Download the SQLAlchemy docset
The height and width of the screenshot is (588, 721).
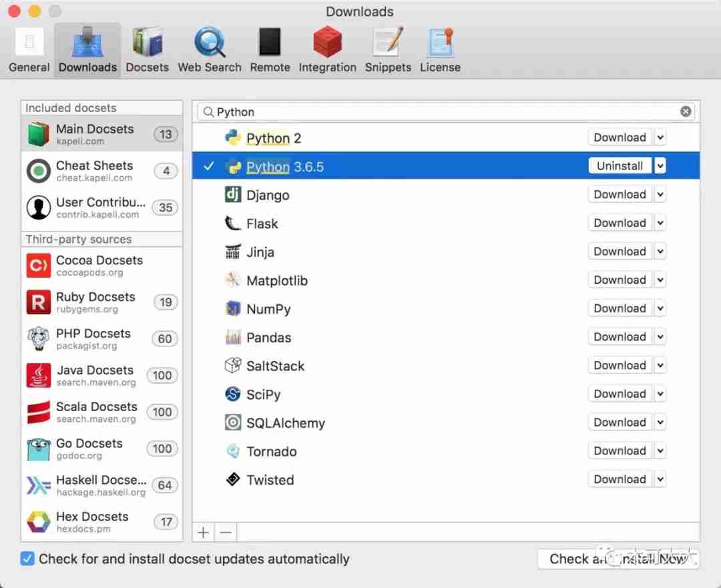click(x=620, y=422)
